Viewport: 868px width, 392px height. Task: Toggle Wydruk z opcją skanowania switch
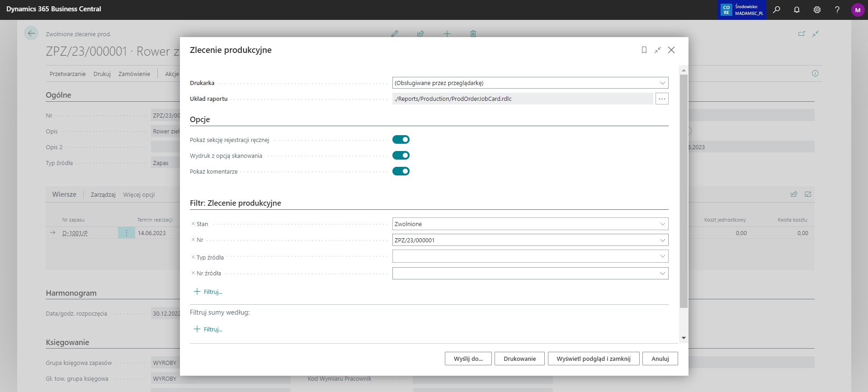coord(401,156)
